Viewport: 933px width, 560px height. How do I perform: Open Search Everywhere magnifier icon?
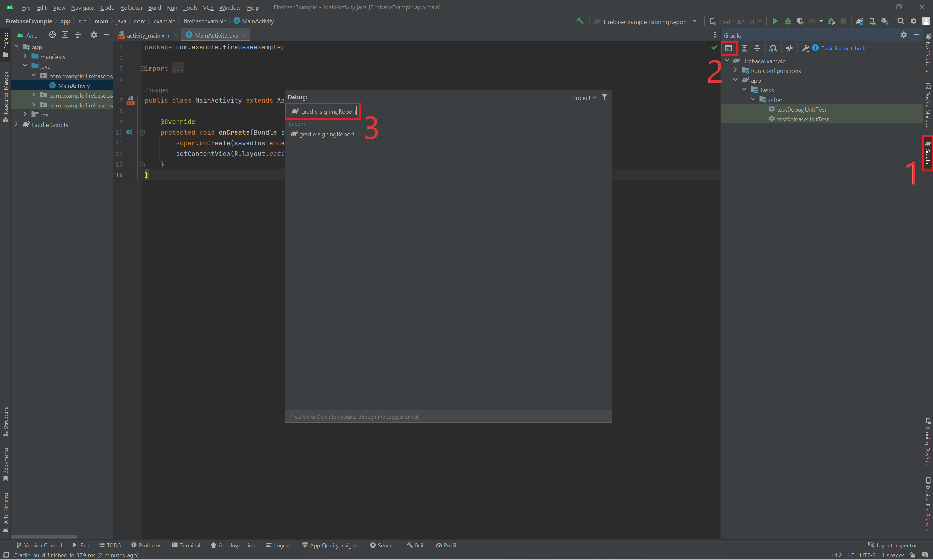click(901, 21)
